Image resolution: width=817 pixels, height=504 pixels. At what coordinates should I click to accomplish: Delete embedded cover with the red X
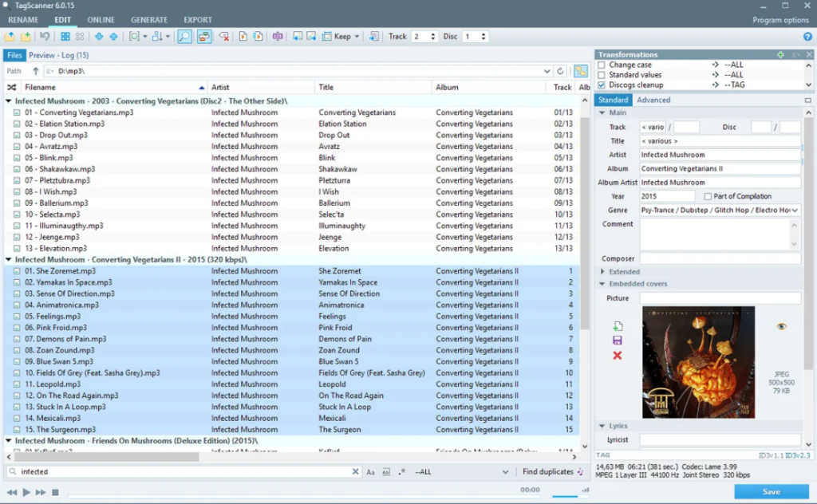pos(618,356)
